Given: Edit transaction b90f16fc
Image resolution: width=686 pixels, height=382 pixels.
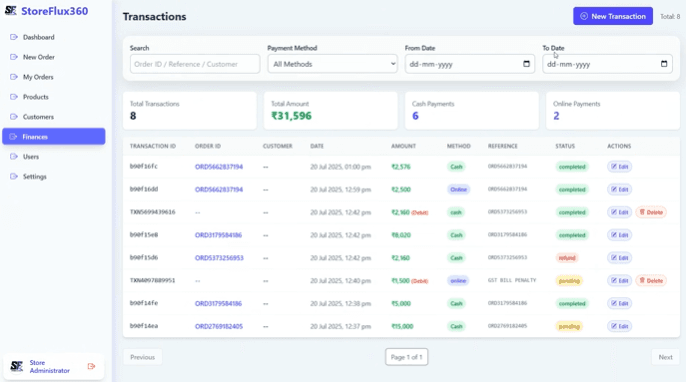Looking at the screenshot, I should (619, 167).
